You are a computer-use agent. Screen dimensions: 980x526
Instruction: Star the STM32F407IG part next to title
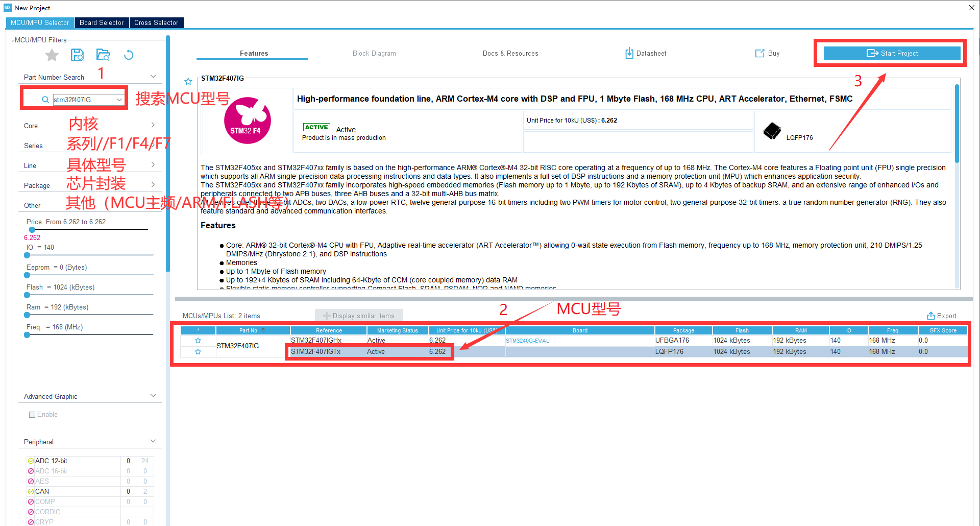coord(188,82)
